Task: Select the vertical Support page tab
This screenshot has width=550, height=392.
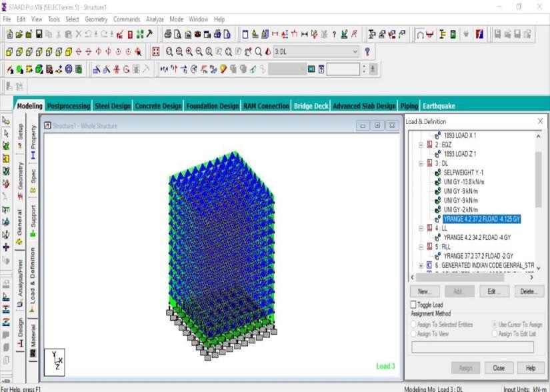Action: point(33,220)
